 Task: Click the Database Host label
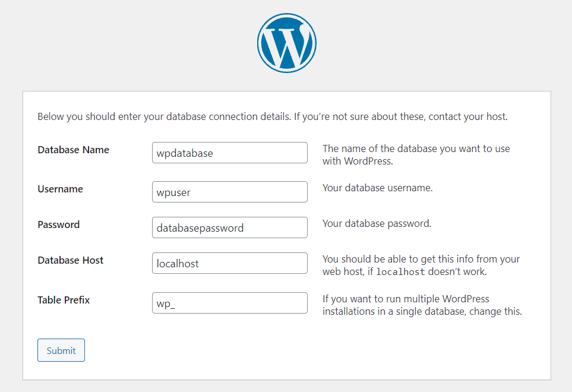click(x=70, y=260)
